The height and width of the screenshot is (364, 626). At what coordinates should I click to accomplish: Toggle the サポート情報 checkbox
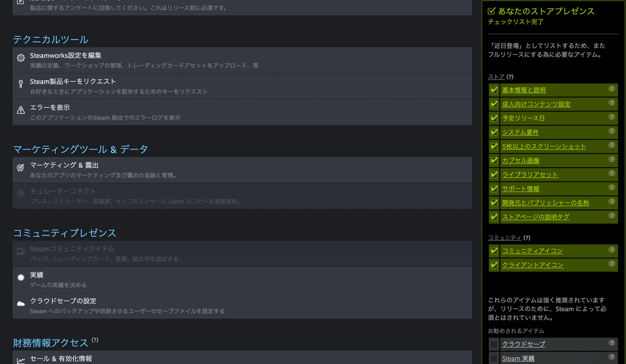[x=494, y=188]
